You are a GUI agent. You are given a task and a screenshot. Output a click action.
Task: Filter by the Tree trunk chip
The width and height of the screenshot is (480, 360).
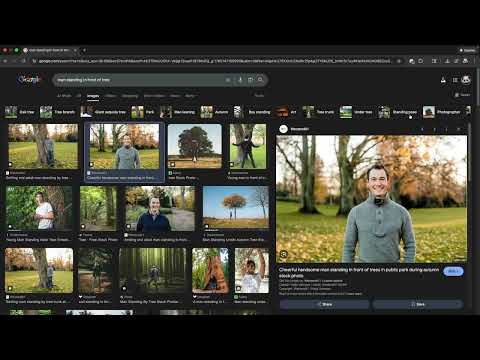(318, 112)
